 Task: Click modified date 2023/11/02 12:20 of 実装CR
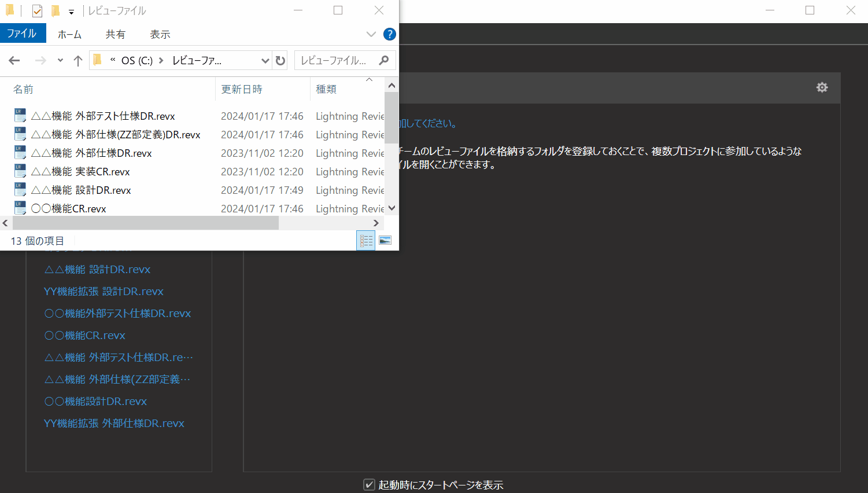(x=262, y=172)
